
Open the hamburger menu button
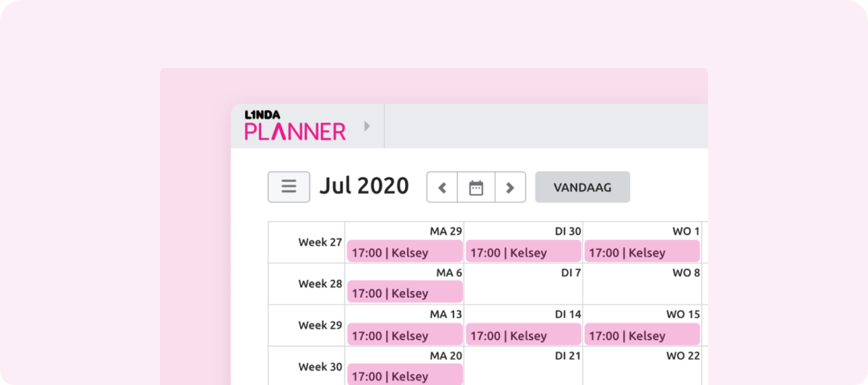click(x=289, y=187)
